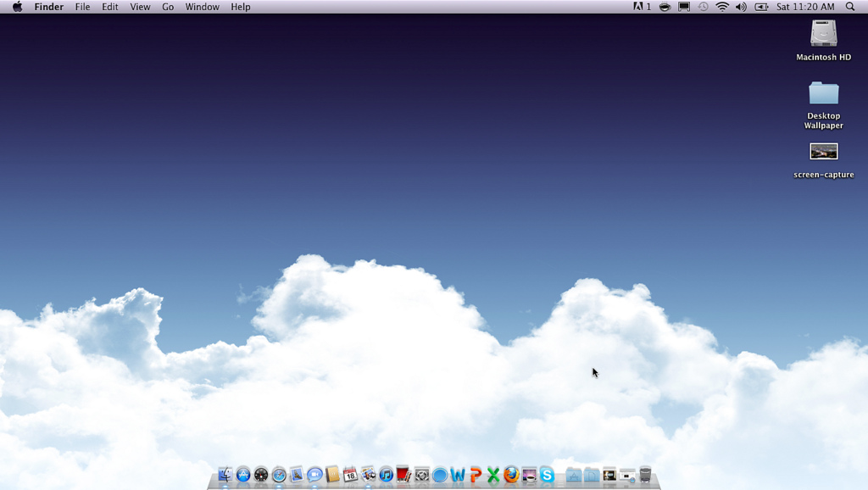
Task: Launch Microsoft Word from dock
Action: pos(457,475)
